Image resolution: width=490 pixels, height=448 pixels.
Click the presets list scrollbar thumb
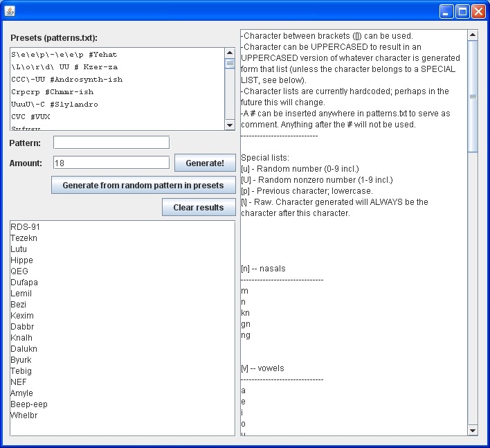[x=230, y=64]
